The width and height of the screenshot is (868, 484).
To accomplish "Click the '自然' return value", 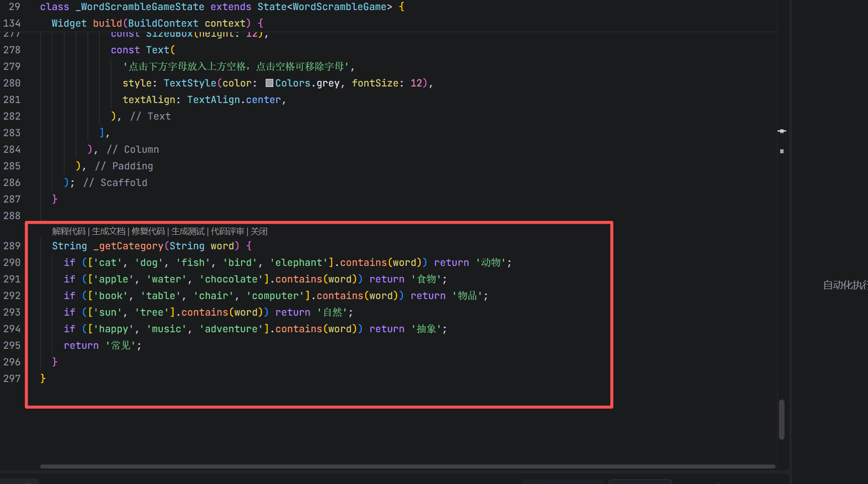I will [x=333, y=312].
